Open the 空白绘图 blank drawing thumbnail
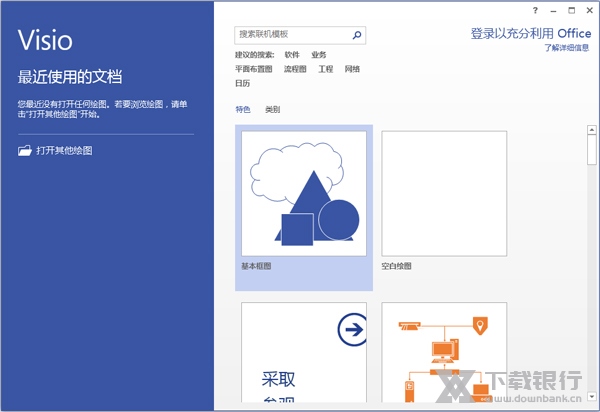The image size is (600, 412). pyautogui.click(x=444, y=194)
